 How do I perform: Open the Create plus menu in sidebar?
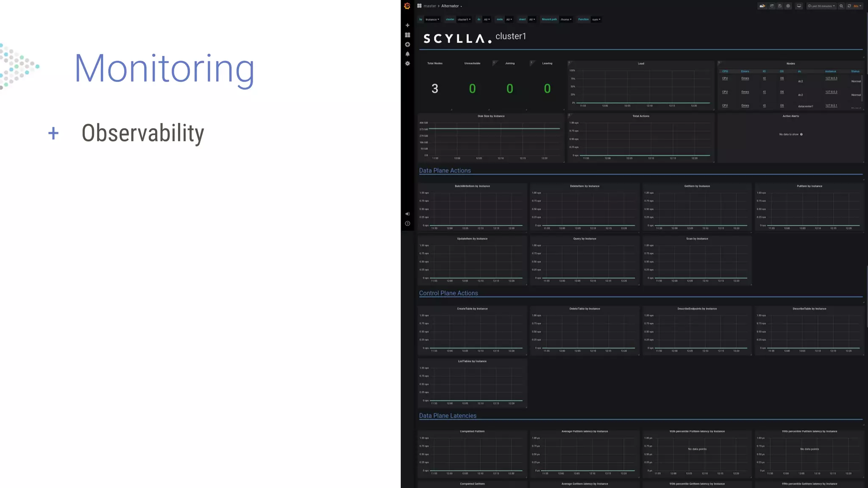[x=407, y=25]
